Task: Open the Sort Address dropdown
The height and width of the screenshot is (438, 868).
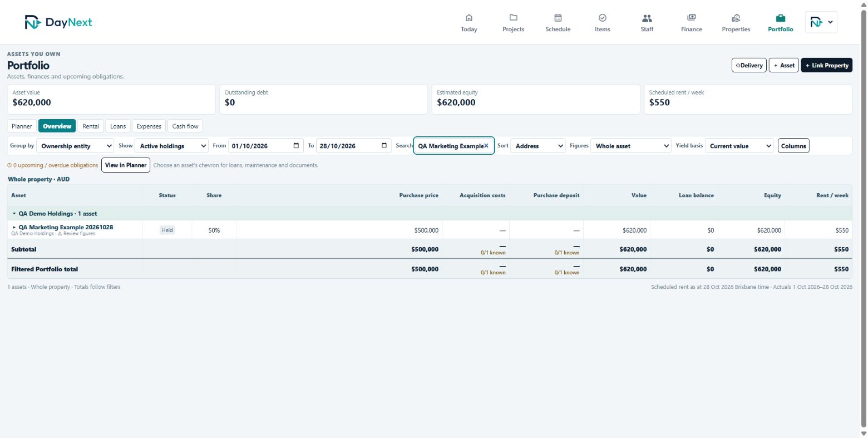Action: 537,146
